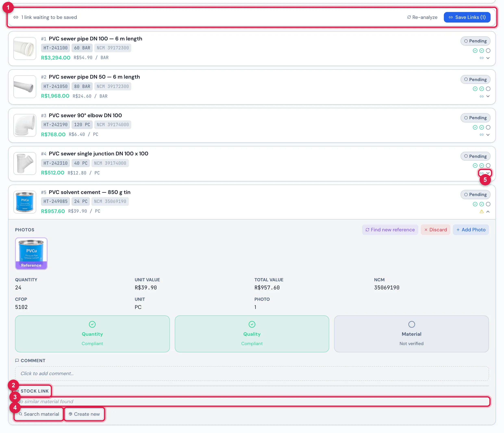Screen dimensions: 504x433
Task: Click the 120 PC quantity chip
Action: [x=82, y=124]
